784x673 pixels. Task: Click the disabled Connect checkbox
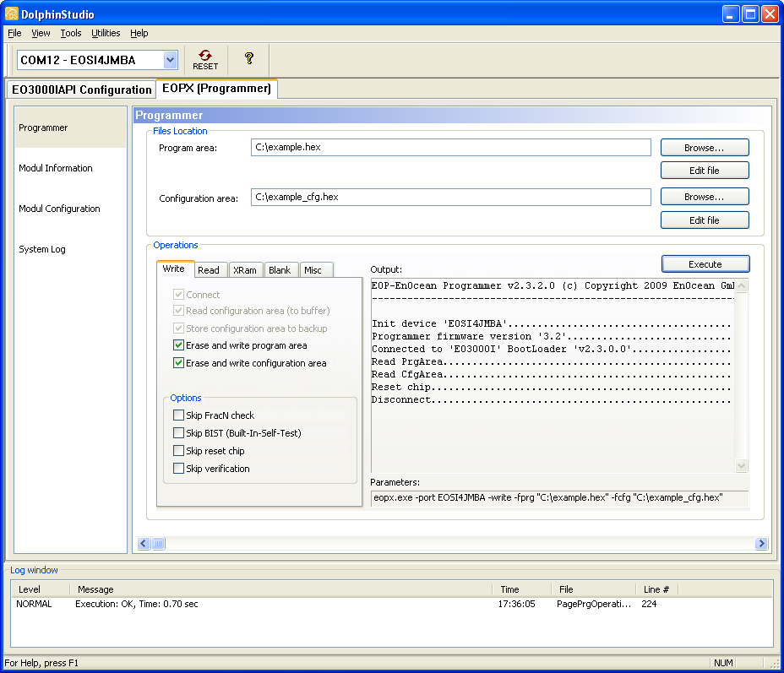point(178,295)
